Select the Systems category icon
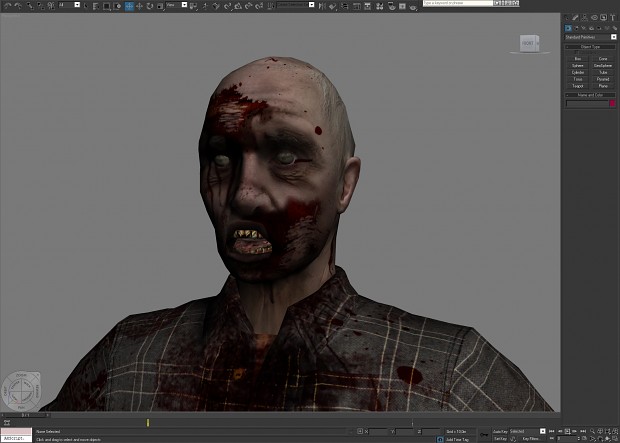The image size is (620, 443). point(614,28)
